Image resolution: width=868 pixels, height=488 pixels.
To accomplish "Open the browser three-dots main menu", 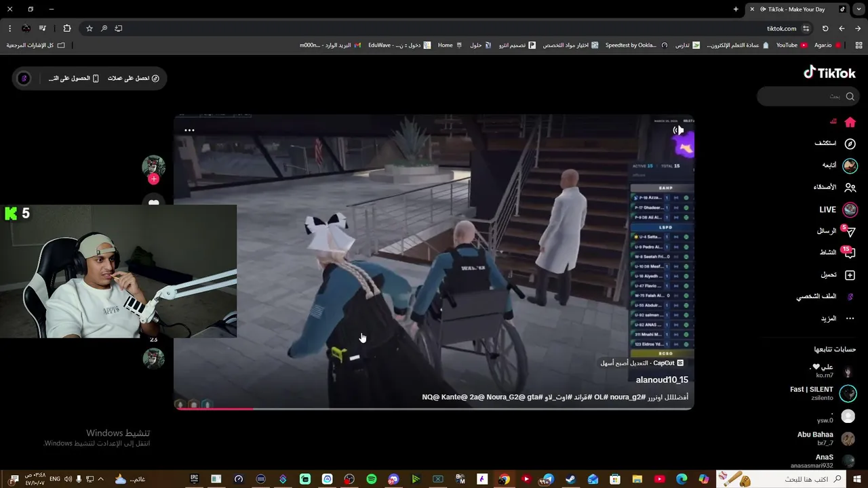I will click(9, 28).
